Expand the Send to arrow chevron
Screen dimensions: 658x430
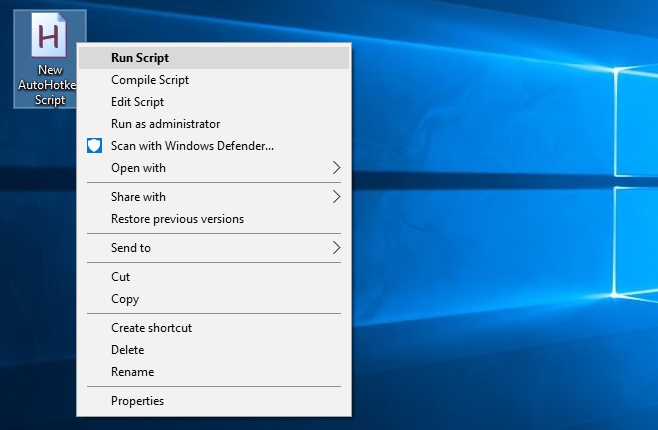click(336, 248)
